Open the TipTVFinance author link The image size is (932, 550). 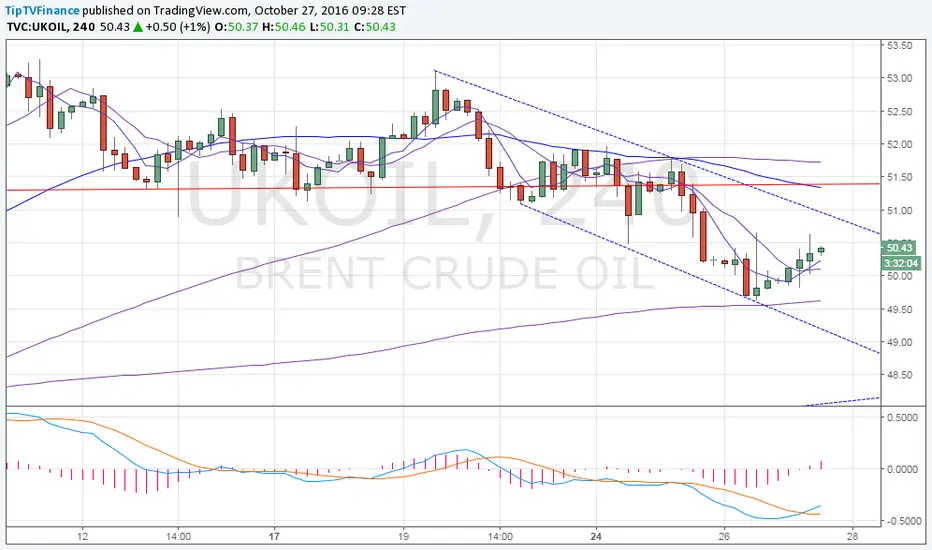[x=42, y=11]
